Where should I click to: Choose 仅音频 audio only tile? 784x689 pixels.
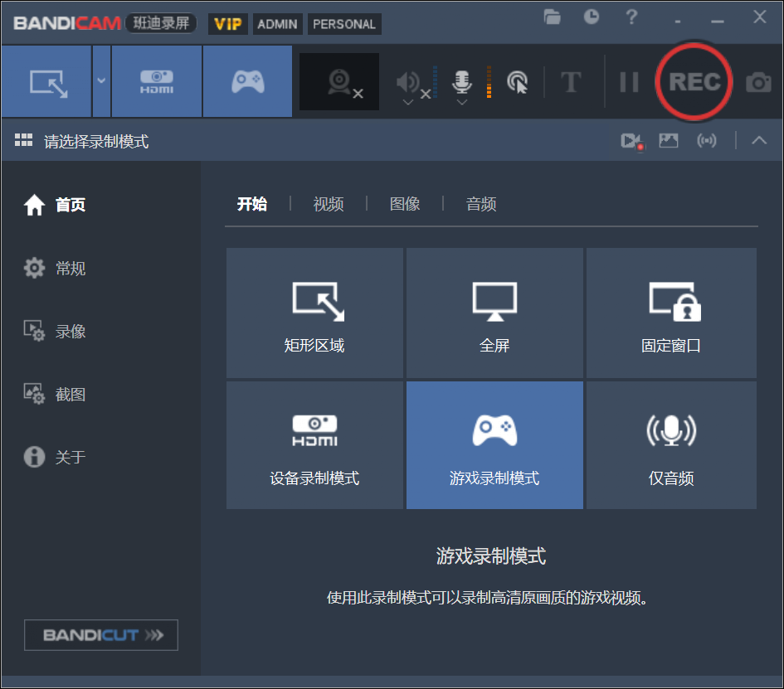click(671, 445)
